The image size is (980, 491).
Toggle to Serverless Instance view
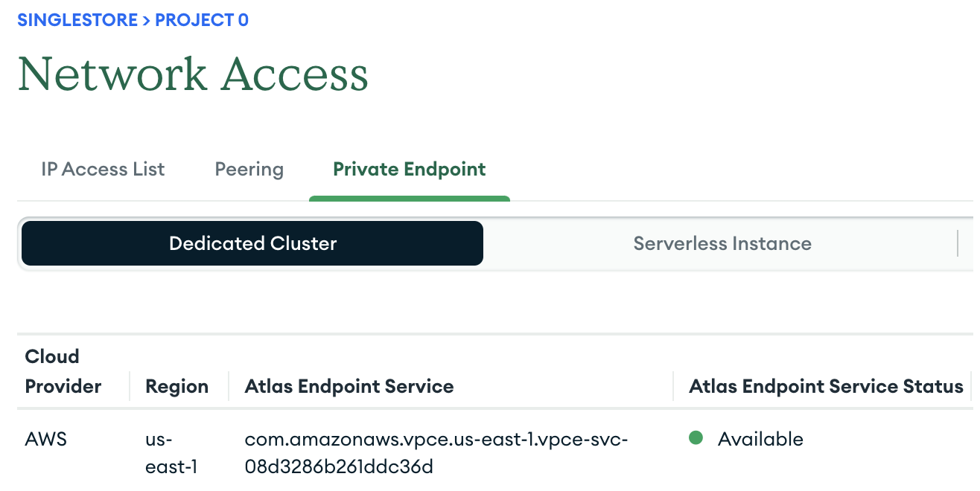point(722,243)
